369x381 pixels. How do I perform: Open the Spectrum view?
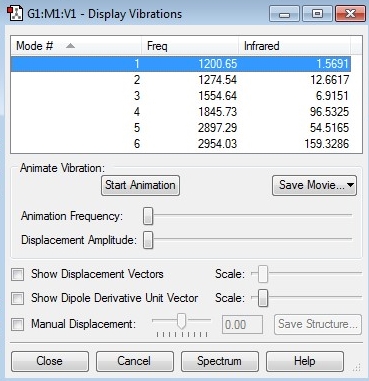click(x=219, y=361)
